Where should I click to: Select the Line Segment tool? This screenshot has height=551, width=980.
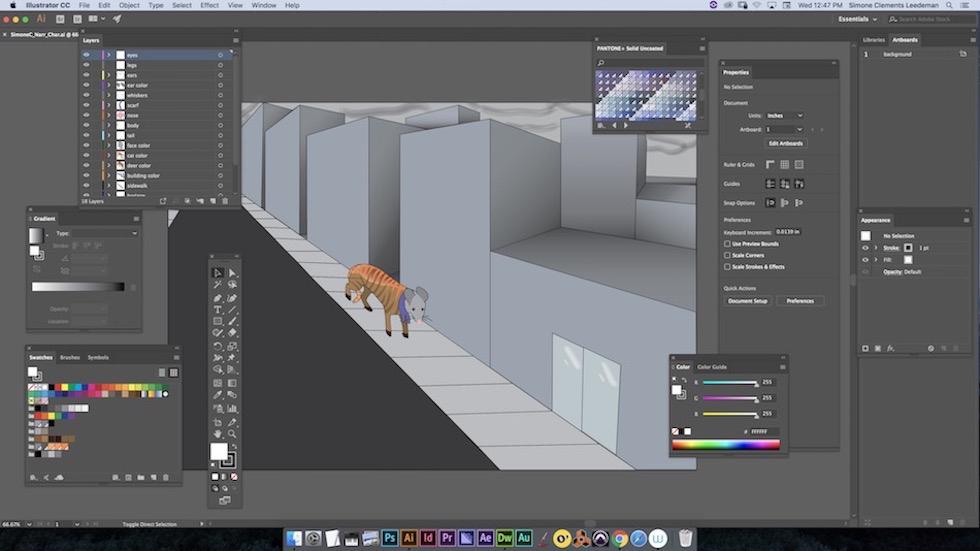point(232,310)
